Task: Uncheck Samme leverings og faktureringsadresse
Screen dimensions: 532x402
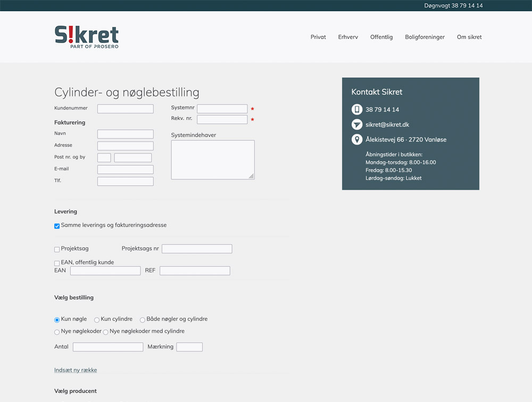Action: 57,226
